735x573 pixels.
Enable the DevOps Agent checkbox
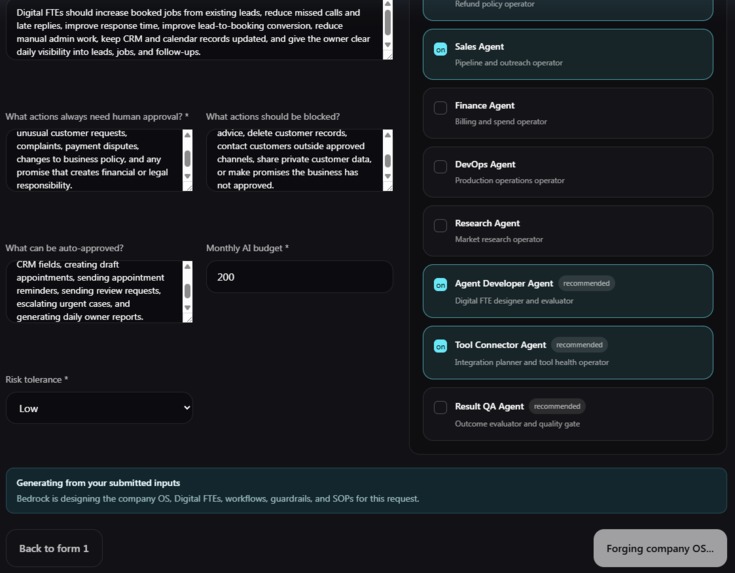(x=440, y=167)
